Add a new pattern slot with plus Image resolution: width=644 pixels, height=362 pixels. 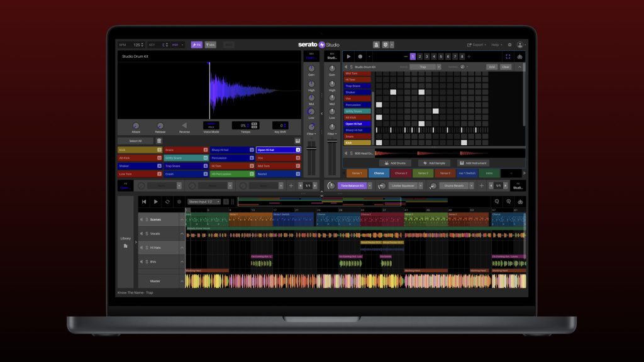[x=469, y=57]
